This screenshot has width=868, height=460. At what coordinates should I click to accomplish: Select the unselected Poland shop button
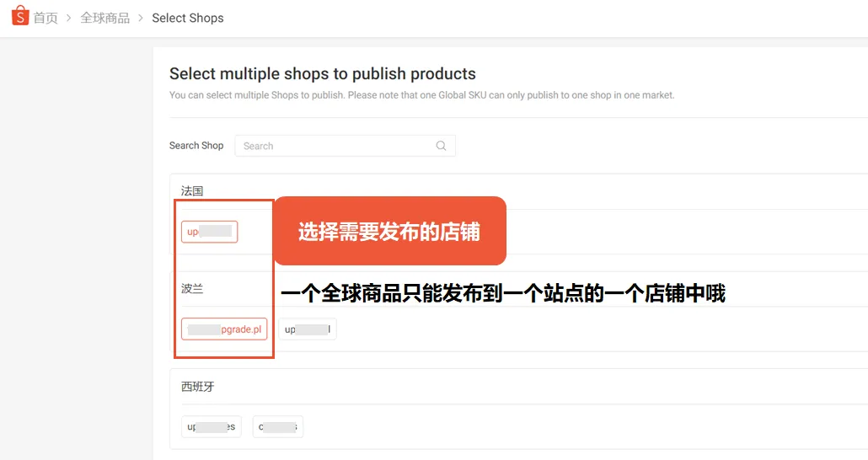[x=308, y=329]
